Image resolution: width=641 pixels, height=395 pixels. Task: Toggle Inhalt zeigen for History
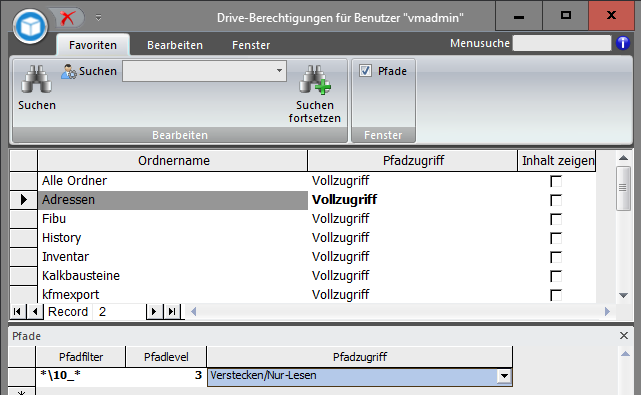coord(556,238)
